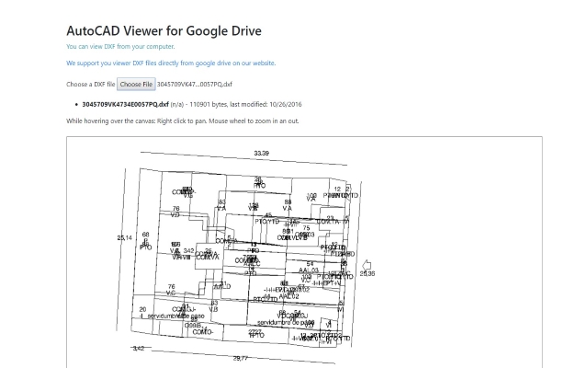Click the bold 3045709VK4734E0057PQ.dxf file entry
The height and width of the screenshot is (368, 588).
point(125,104)
